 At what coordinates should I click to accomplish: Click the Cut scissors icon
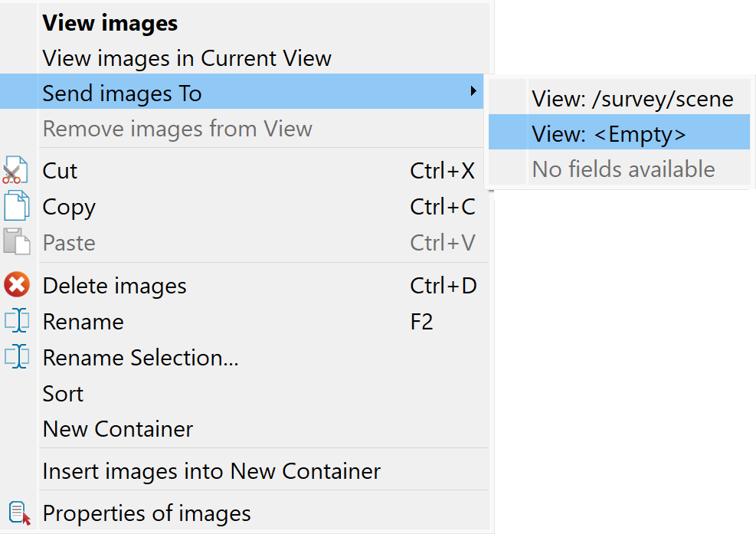16,171
